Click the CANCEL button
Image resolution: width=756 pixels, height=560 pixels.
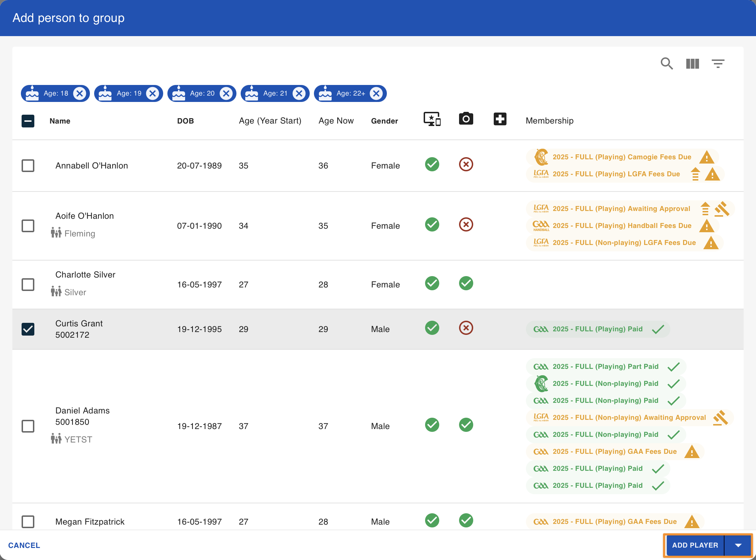24,545
